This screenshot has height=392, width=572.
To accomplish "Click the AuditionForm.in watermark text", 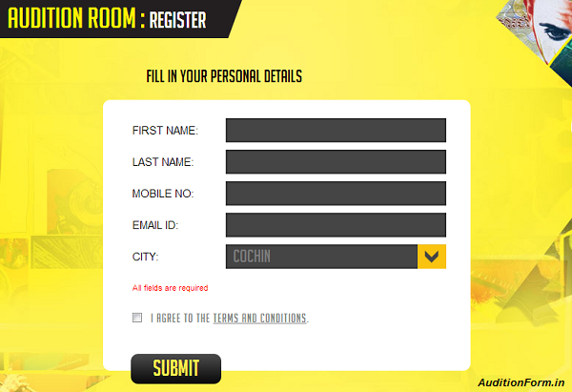I will [522, 382].
